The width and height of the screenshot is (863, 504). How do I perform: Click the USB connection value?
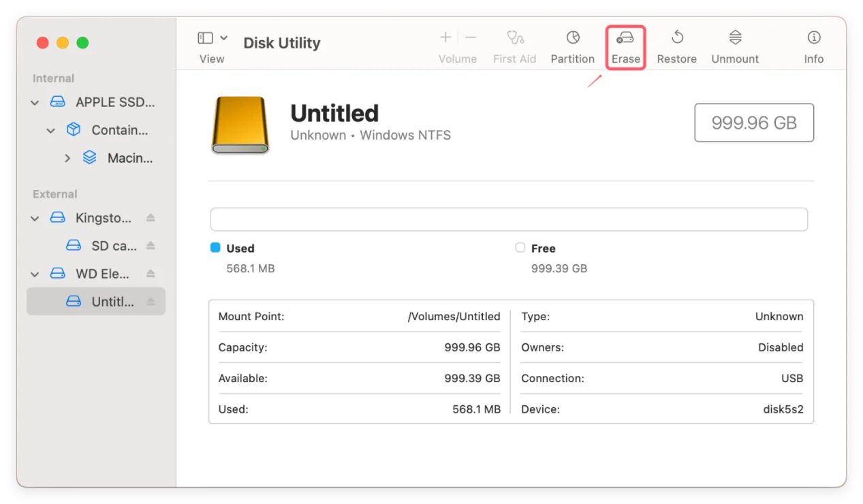tap(792, 378)
